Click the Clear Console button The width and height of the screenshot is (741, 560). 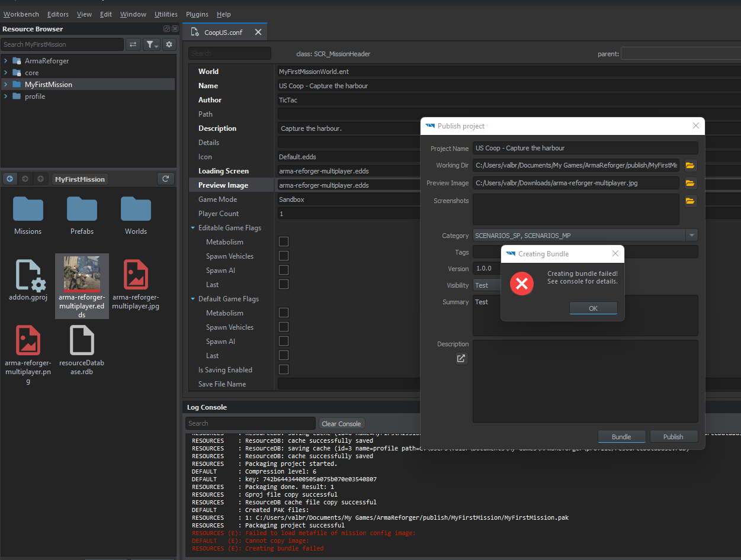coord(341,423)
